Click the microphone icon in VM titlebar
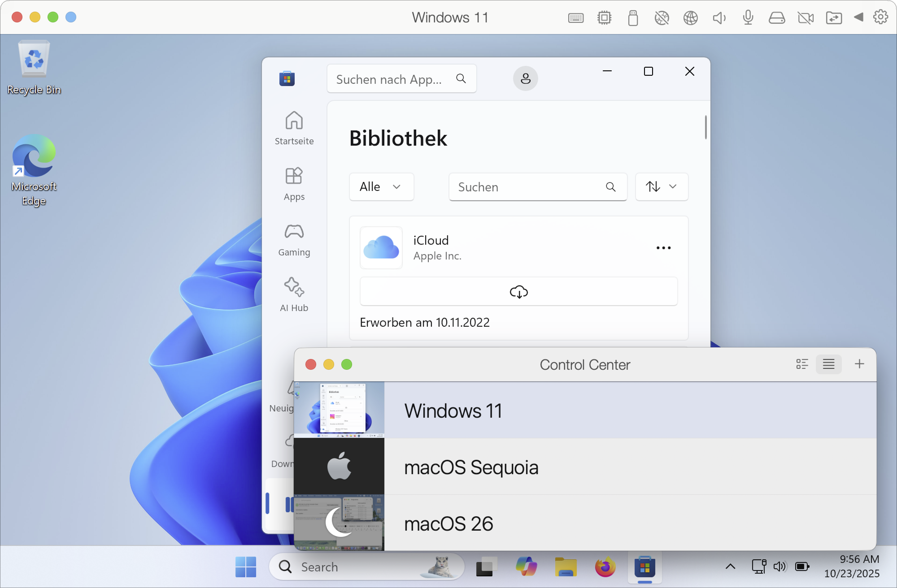The width and height of the screenshot is (897, 588). click(748, 18)
